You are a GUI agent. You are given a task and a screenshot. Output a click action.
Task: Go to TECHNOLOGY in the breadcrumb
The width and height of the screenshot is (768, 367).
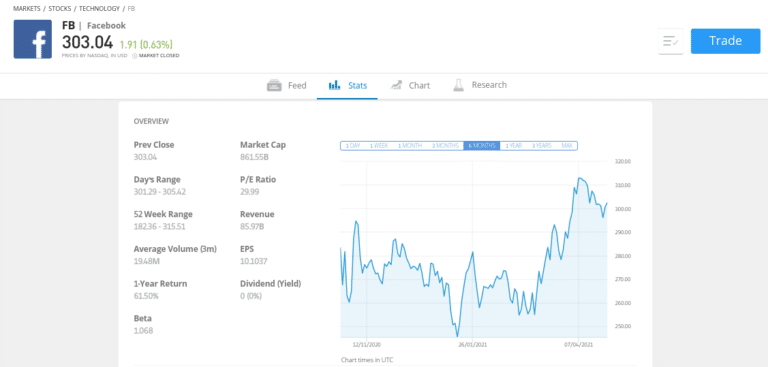tap(99, 8)
